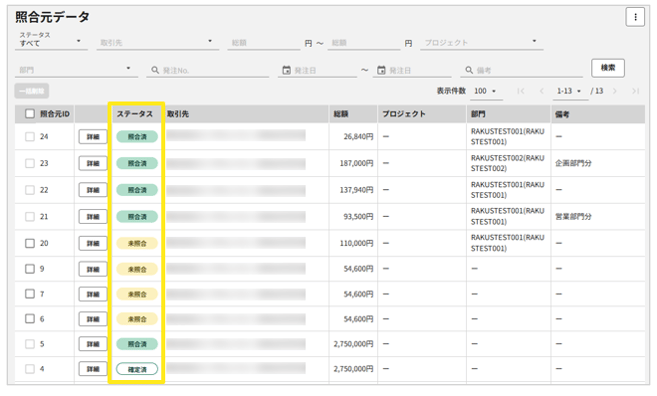Check the box for row ID 5
The image size is (657, 396).
tap(30, 344)
